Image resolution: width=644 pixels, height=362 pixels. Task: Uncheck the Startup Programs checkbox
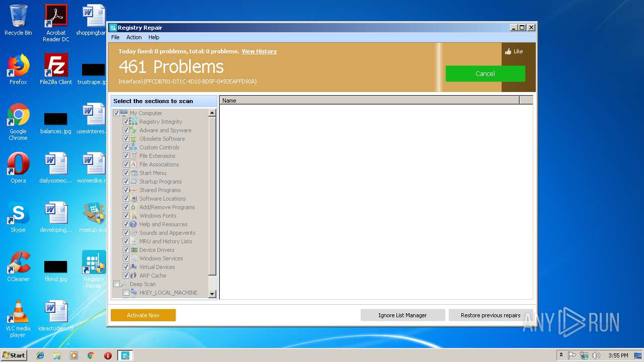126,182
